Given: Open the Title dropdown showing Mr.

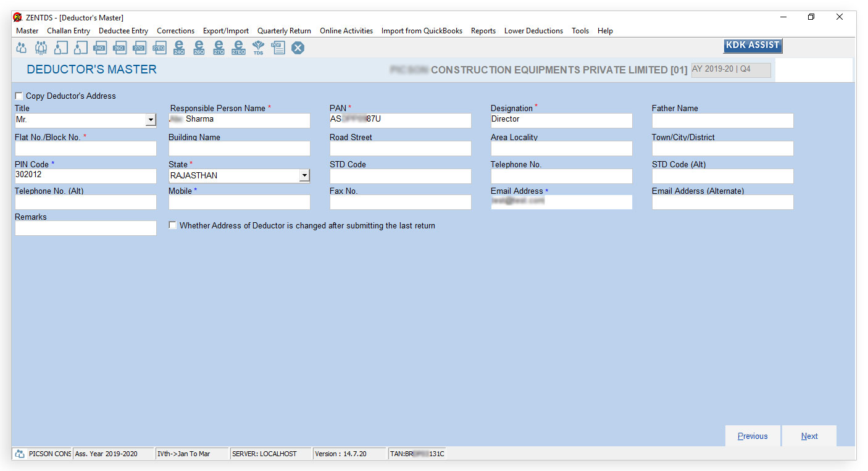Looking at the screenshot, I should (x=151, y=120).
